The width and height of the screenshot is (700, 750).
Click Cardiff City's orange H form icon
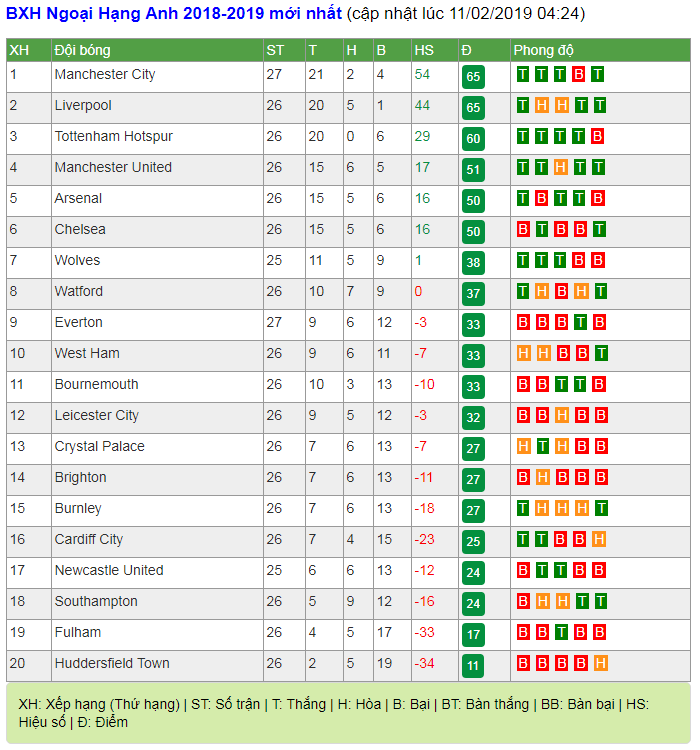pyautogui.click(x=599, y=540)
